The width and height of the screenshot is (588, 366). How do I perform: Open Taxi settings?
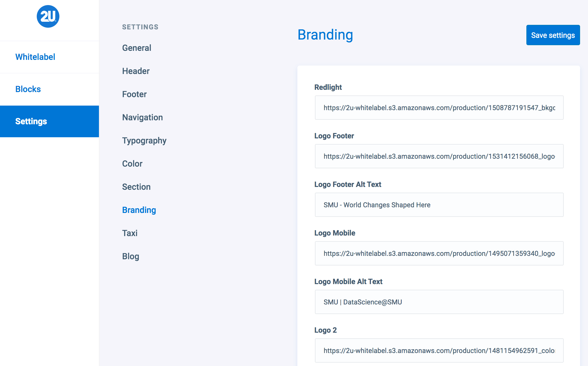tap(130, 233)
